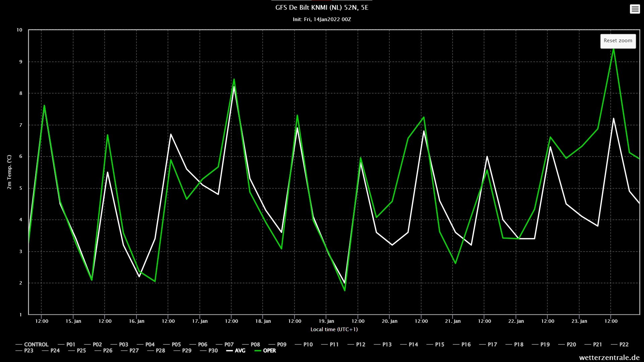Toggle the P27 legend entry
The height and width of the screenshot is (362, 644).
[x=134, y=351]
